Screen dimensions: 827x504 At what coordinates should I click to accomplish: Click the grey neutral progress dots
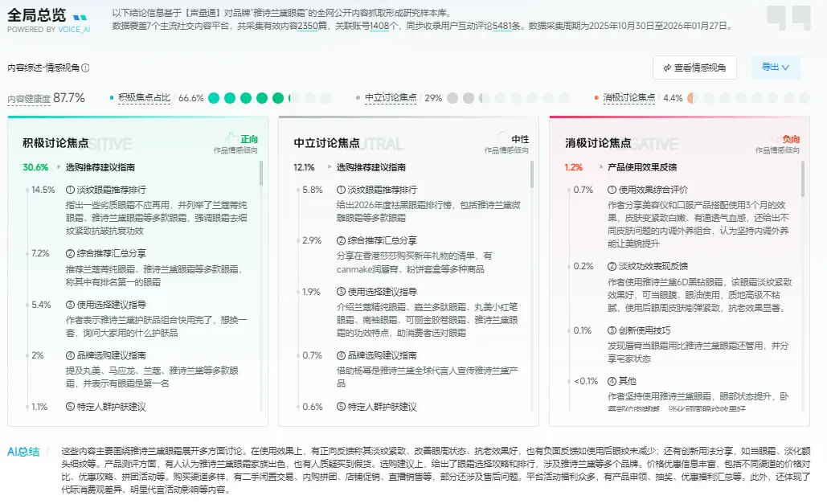coord(509,98)
